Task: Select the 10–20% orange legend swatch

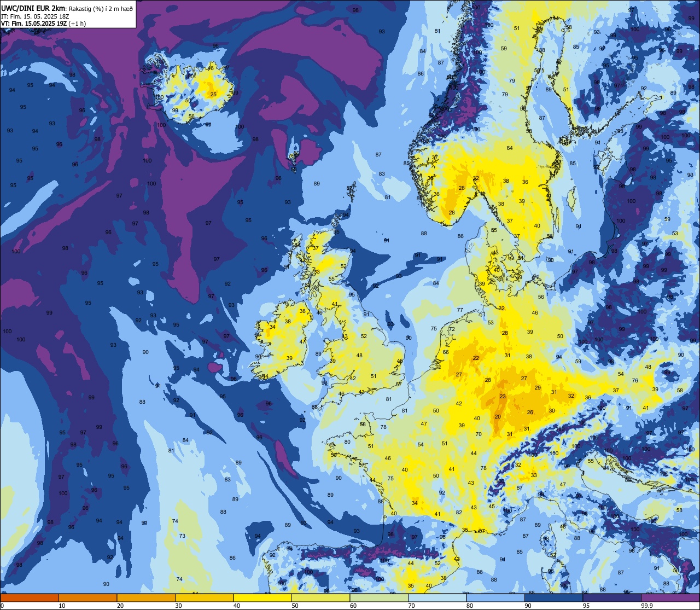Action: [87, 597]
